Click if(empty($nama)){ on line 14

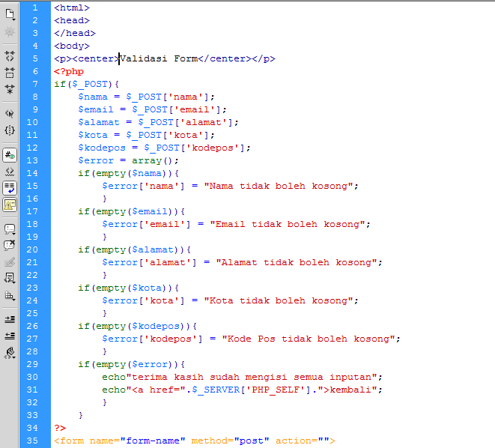[x=129, y=173]
